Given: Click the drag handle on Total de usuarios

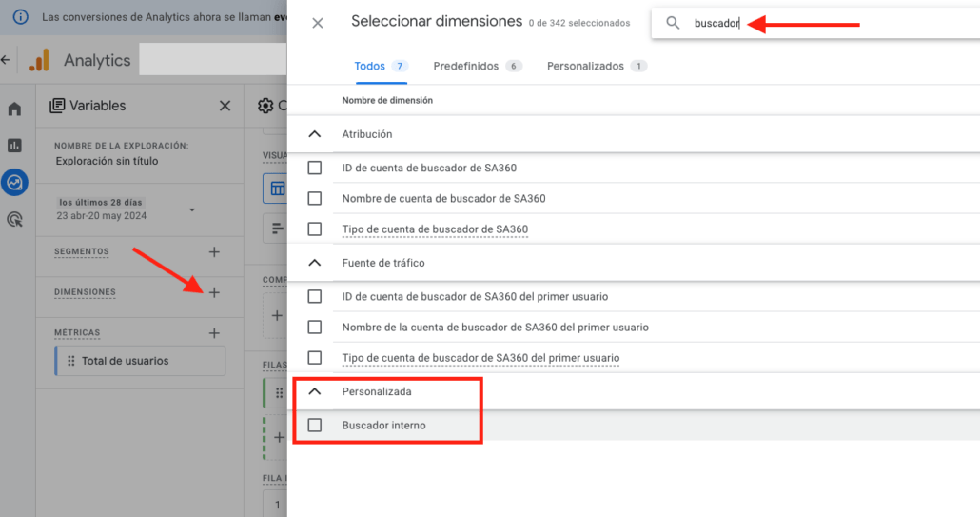Looking at the screenshot, I should tap(71, 361).
